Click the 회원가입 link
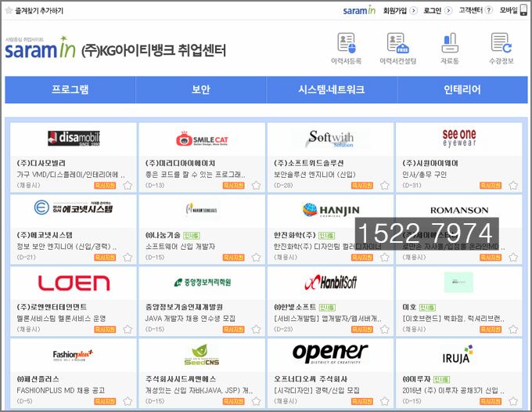The image size is (532, 412). (395, 10)
